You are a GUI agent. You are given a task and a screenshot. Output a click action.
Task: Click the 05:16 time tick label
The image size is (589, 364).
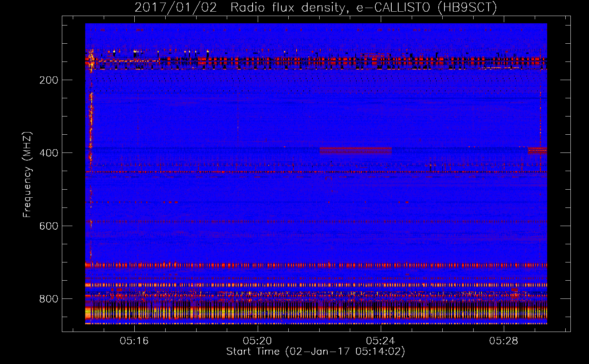tap(134, 341)
